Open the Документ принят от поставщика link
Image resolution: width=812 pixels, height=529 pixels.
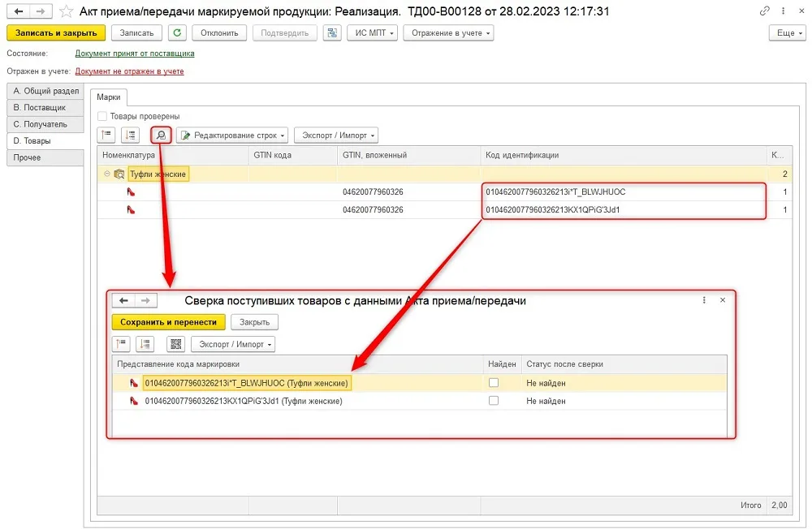(x=135, y=54)
